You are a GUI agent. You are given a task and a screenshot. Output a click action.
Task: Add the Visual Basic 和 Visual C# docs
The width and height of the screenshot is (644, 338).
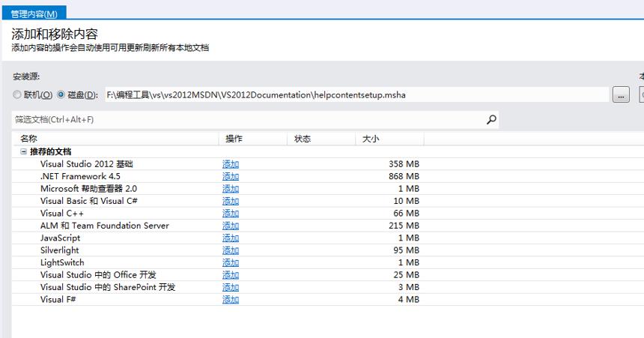pyautogui.click(x=231, y=201)
